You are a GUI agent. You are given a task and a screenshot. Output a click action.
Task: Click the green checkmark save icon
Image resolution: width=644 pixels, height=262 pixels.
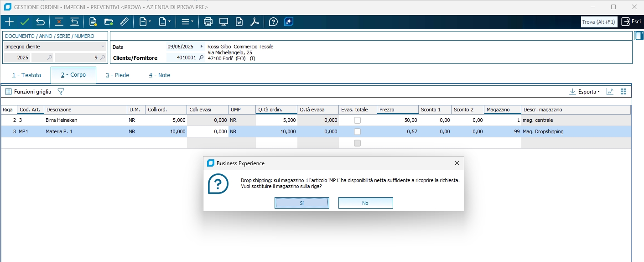point(25,22)
